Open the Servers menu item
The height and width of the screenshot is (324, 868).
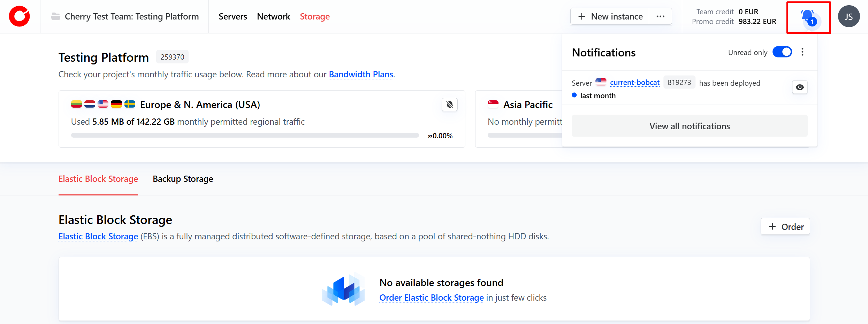tap(233, 16)
